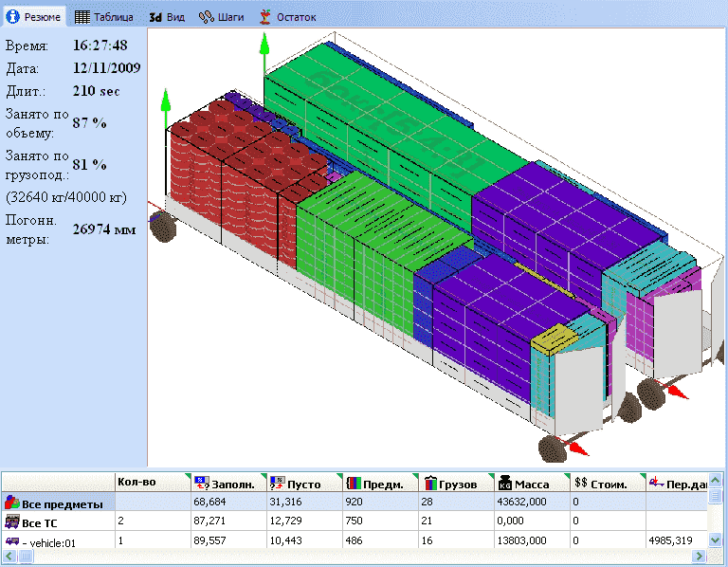Open the Таблица tab
Image resolution: width=728 pixels, height=567 pixels.
point(104,17)
